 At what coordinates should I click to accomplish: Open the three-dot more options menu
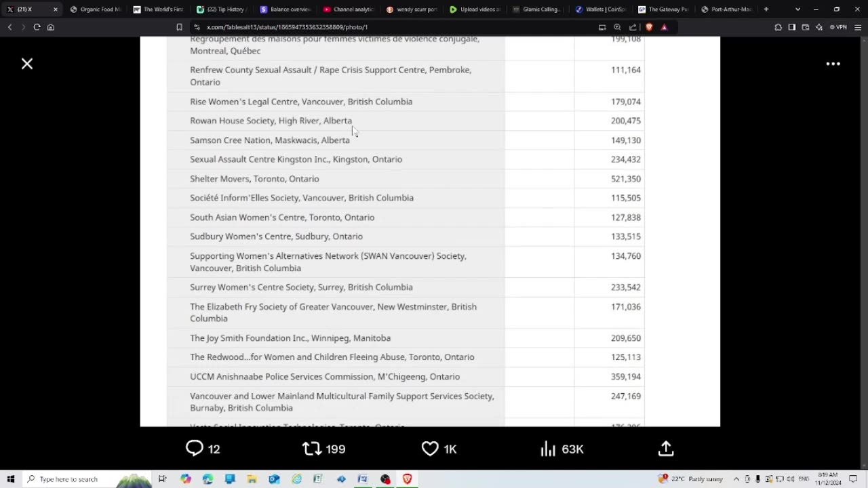pos(833,64)
